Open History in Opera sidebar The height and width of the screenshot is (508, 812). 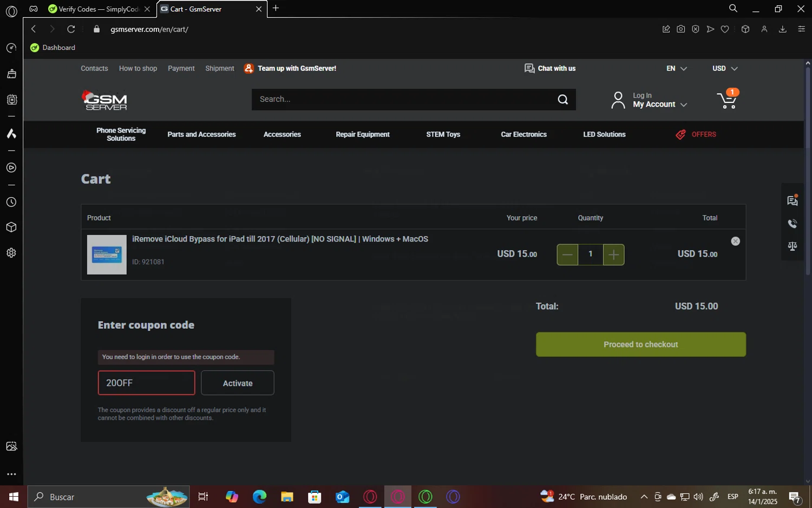click(11, 202)
